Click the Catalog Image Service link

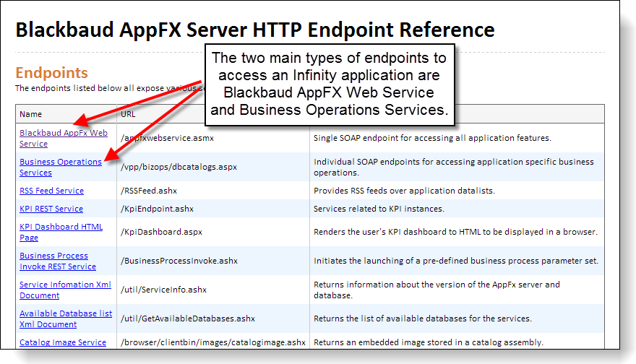tap(63, 343)
